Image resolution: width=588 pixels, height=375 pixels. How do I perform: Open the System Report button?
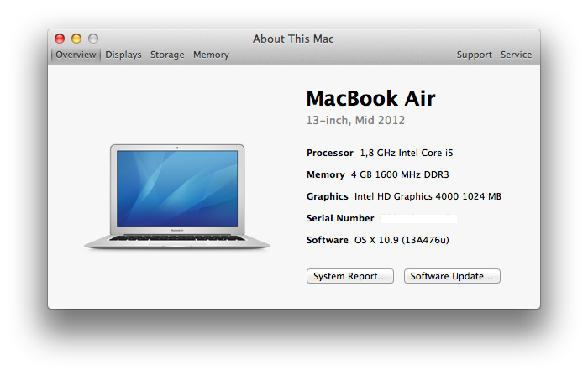(x=350, y=276)
